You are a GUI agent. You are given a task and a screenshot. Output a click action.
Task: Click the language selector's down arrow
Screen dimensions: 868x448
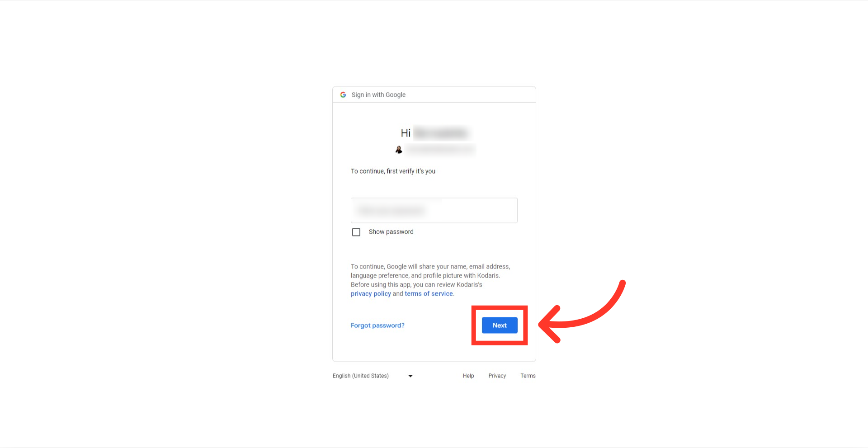pyautogui.click(x=410, y=376)
